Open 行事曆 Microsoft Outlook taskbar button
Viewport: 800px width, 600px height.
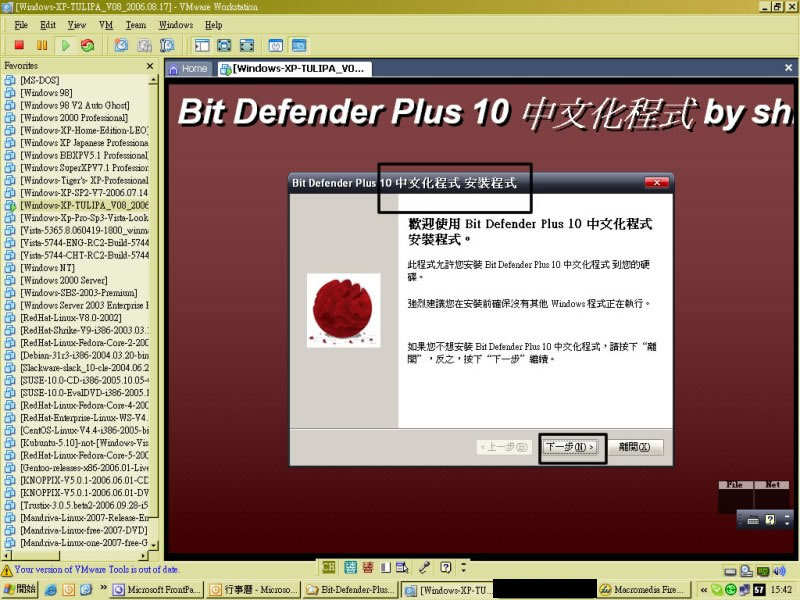pos(253,590)
